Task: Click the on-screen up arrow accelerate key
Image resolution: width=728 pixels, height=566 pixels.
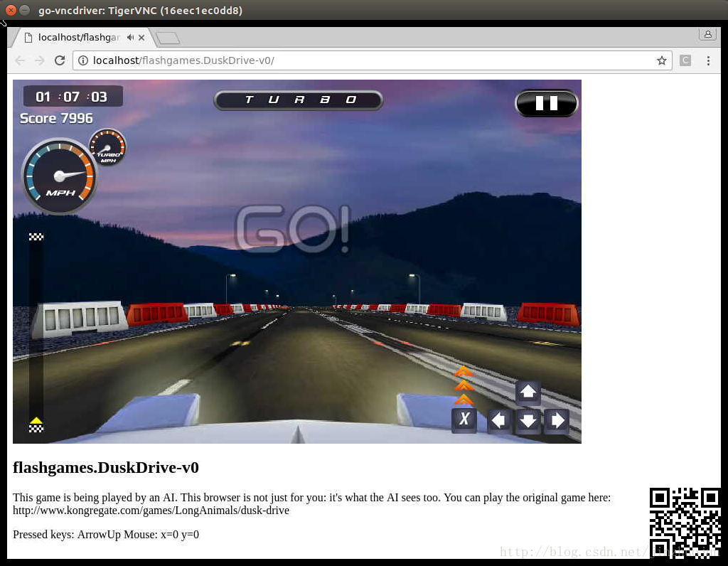Action: 528,393
